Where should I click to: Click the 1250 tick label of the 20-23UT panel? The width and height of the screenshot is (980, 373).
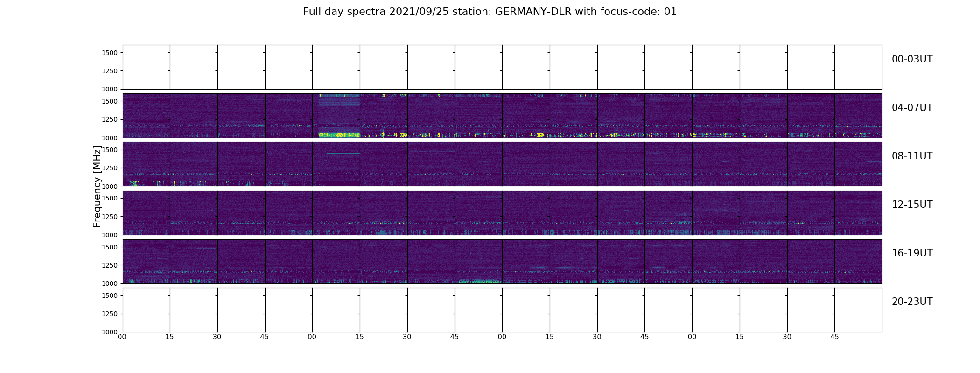[110, 313]
